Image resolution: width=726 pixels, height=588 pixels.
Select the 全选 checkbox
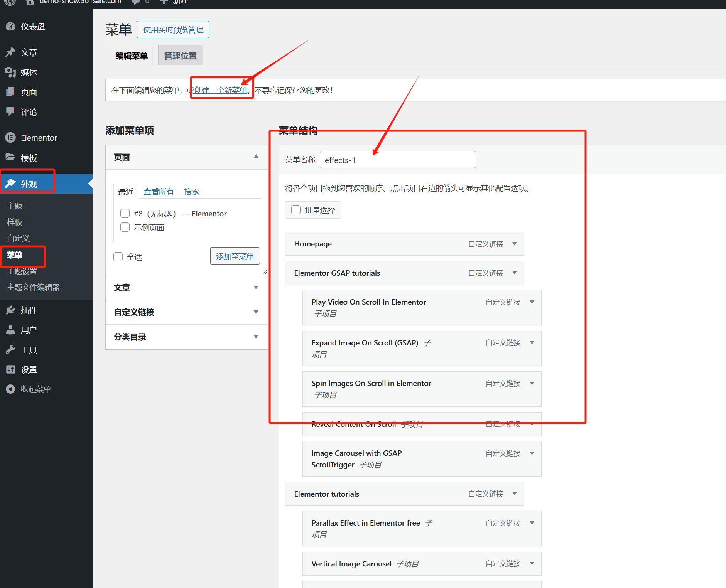pyautogui.click(x=118, y=257)
